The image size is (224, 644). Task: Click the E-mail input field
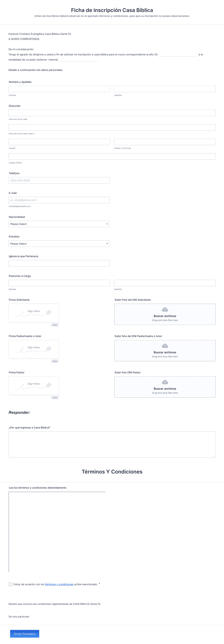pos(59,200)
